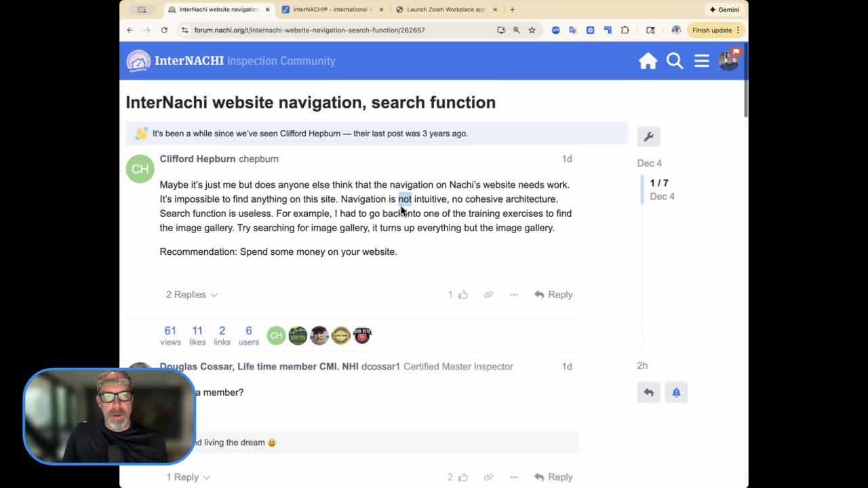
Task: Click the 61 views count
Action: click(170, 335)
